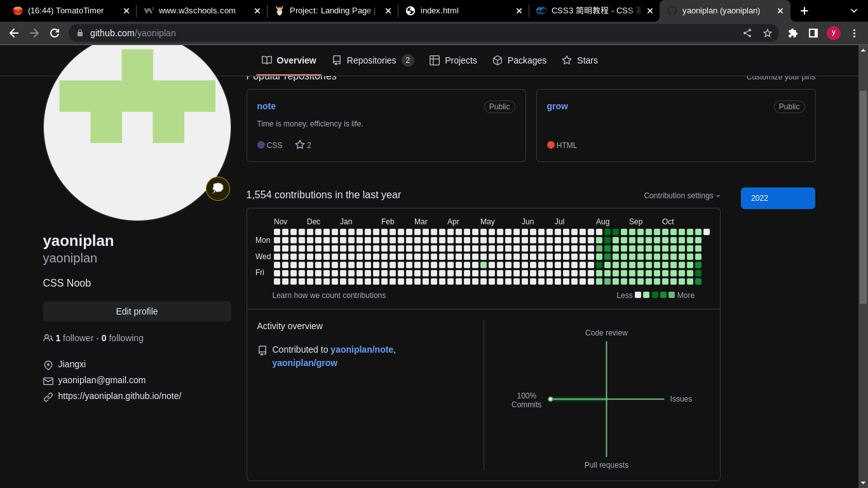
Task: Open Contribution settings dropdown
Action: [682, 196]
